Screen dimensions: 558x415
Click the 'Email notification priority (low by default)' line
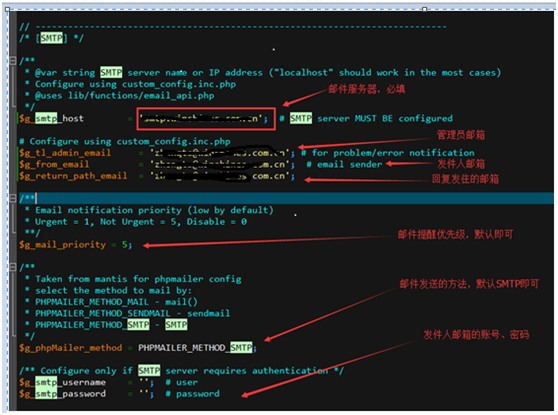click(149, 210)
